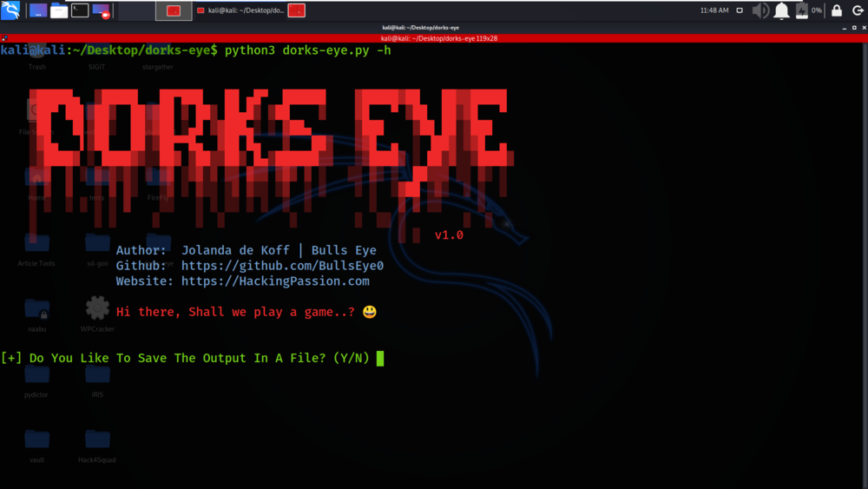Image resolution: width=868 pixels, height=489 pixels.
Task: Click the red pane title kali@kali 119x28
Action: (439, 38)
